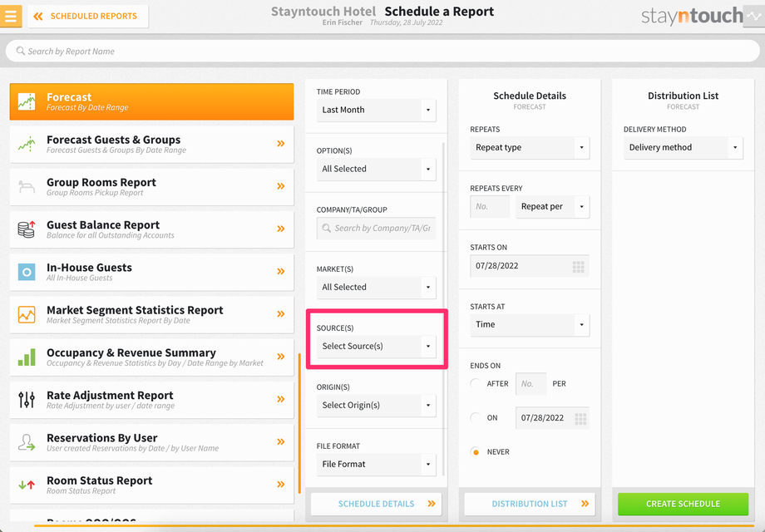The width and height of the screenshot is (765, 532).
Task: Click the Forecast chart icon
Action: click(27, 101)
